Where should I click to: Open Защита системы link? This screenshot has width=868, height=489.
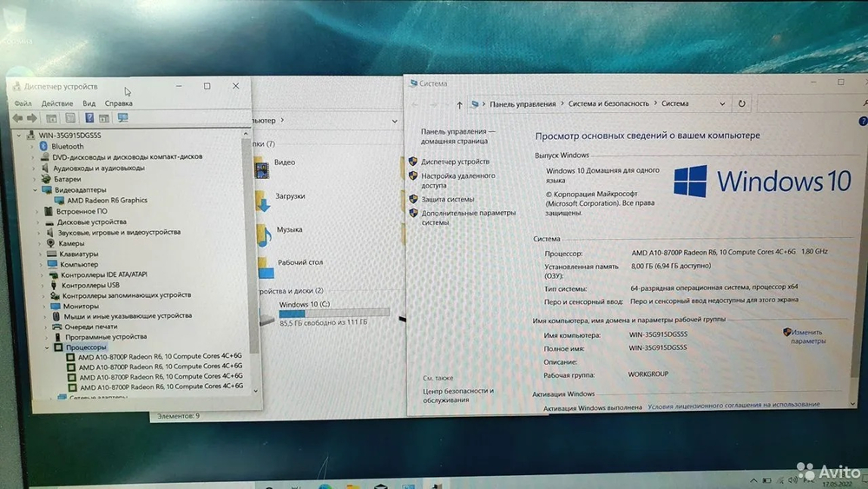click(x=447, y=200)
